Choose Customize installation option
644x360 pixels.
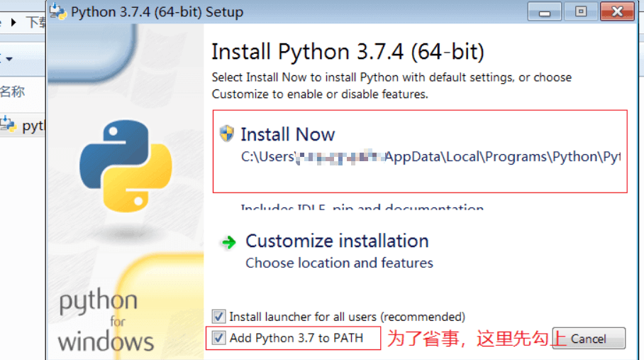pos(337,241)
